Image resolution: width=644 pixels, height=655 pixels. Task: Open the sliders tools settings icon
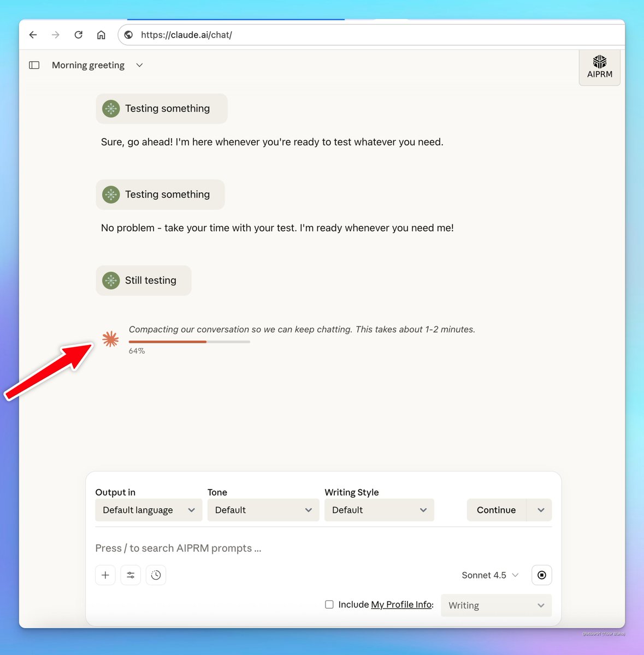pyautogui.click(x=131, y=575)
